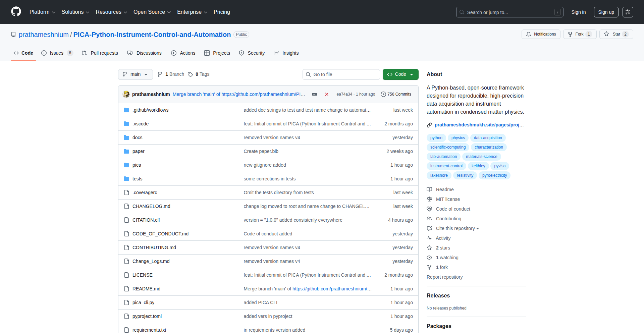Open the repository Activity feed
The image size is (644, 333).
442,238
